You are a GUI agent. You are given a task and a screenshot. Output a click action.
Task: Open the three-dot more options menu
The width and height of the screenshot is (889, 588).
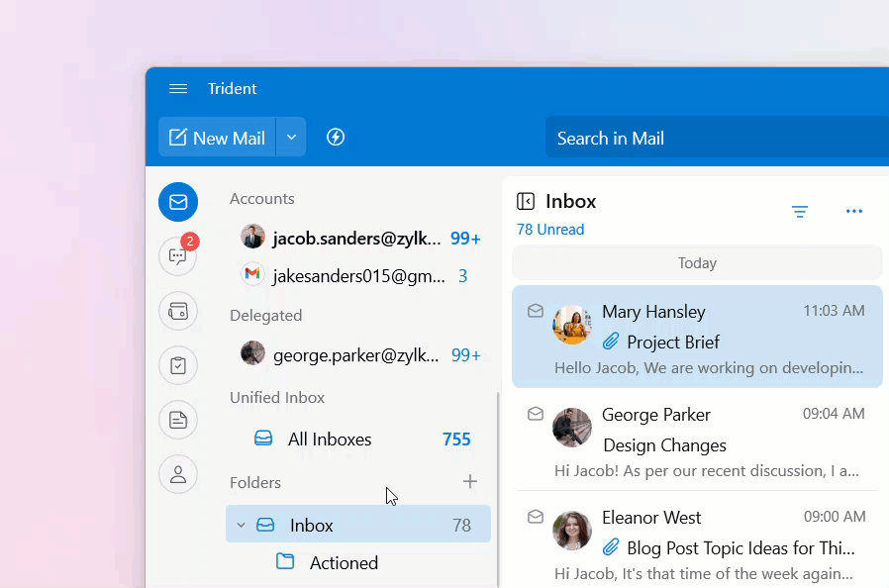853,211
